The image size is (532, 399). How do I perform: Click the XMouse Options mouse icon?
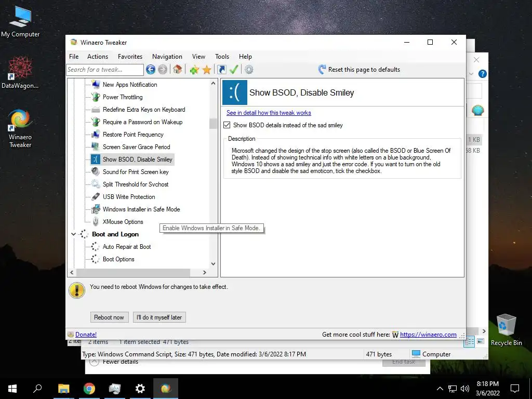click(96, 221)
